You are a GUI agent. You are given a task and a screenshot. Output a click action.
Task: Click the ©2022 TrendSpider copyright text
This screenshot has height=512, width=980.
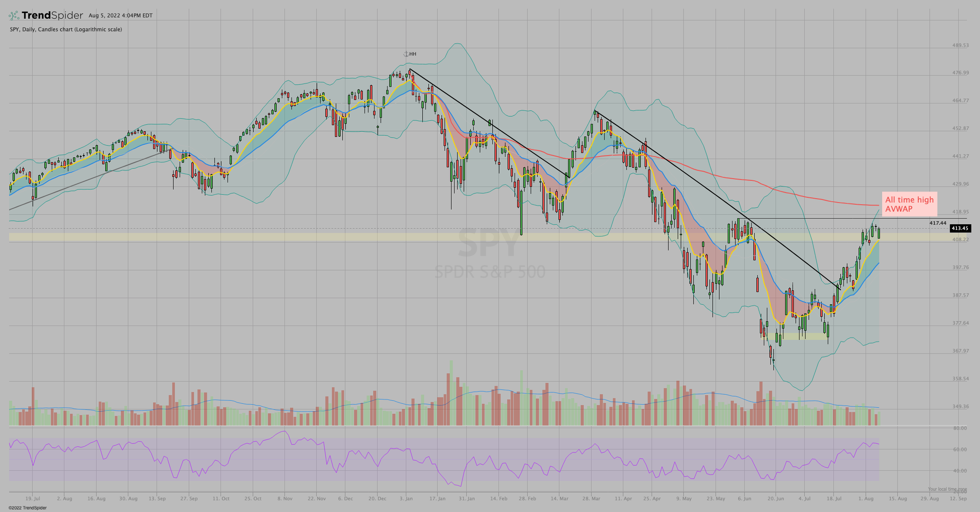[x=27, y=508]
